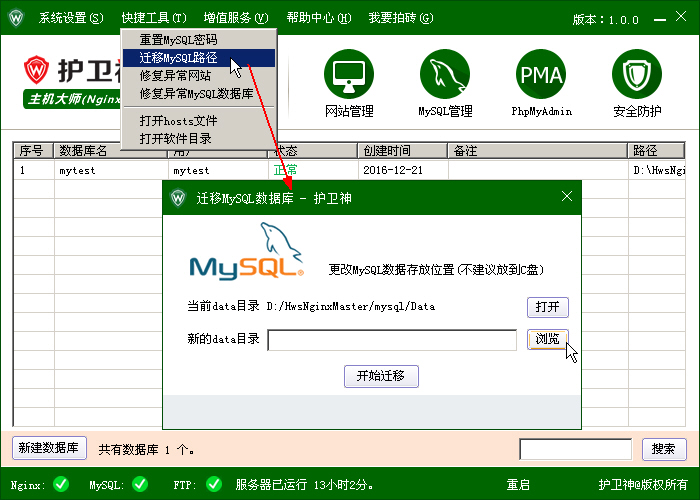Click the FTP status checkmark
The height and width of the screenshot is (500, 700).
[x=214, y=484]
